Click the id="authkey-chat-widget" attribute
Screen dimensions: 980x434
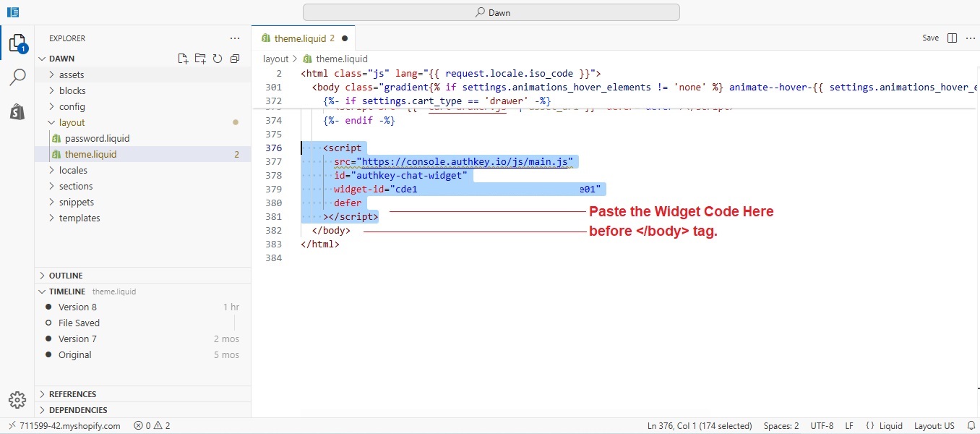401,175
